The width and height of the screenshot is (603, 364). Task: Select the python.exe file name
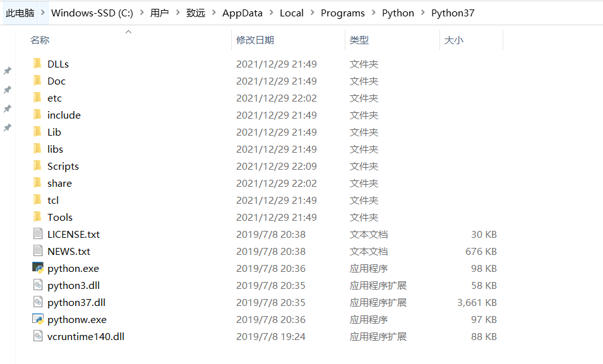coord(73,269)
